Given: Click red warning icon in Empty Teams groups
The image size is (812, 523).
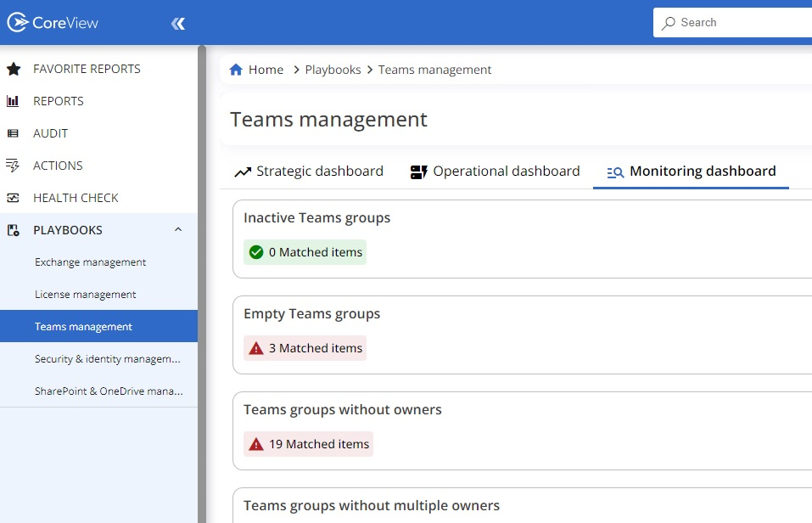Looking at the screenshot, I should click(x=256, y=348).
